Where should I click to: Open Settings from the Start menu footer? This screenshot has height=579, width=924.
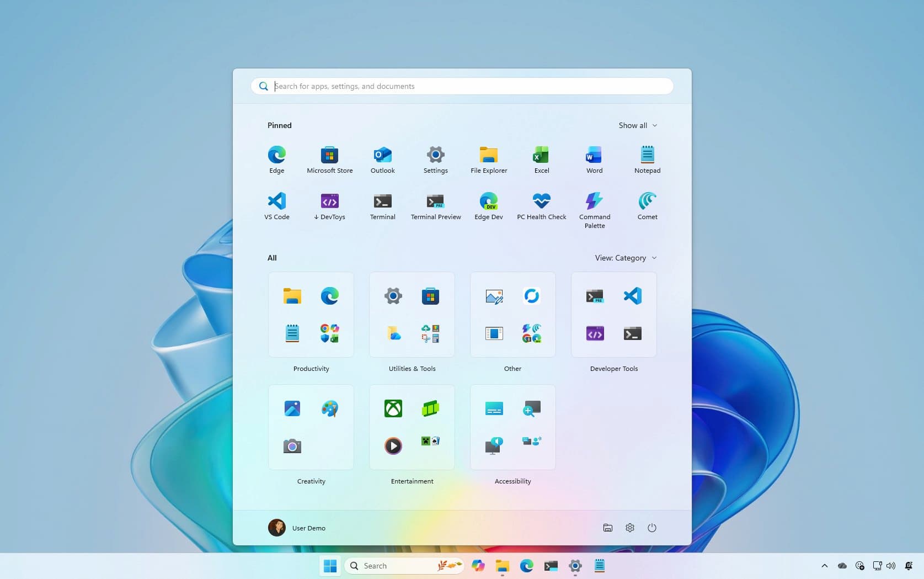tap(629, 528)
